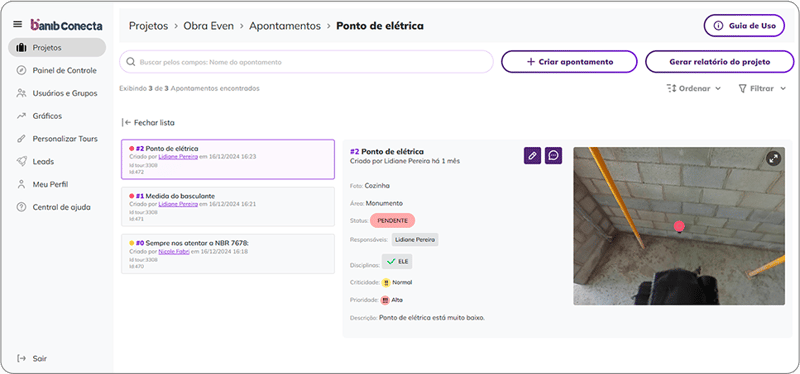Open the Ordenar dropdown chevron
Screen dimensions: 800x374
[718, 89]
